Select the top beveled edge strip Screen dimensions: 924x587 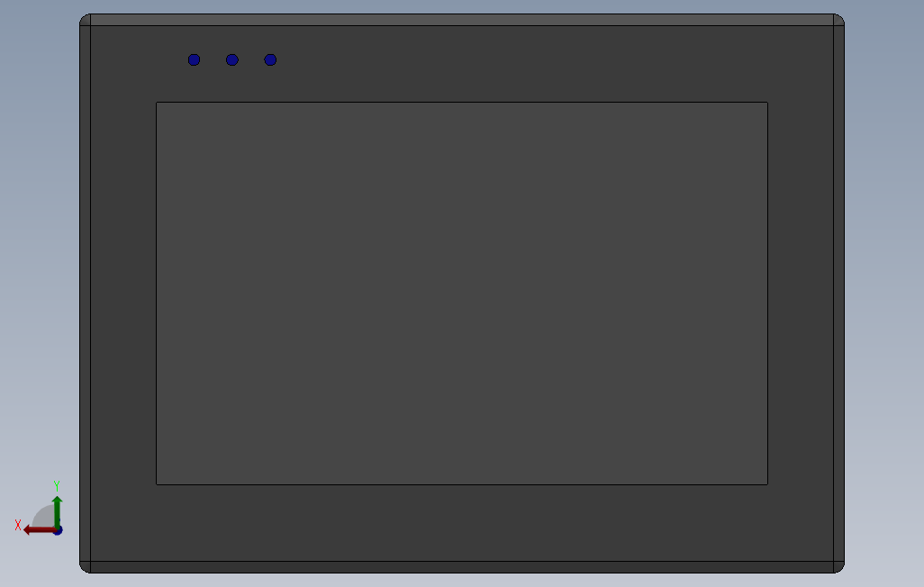462,20
